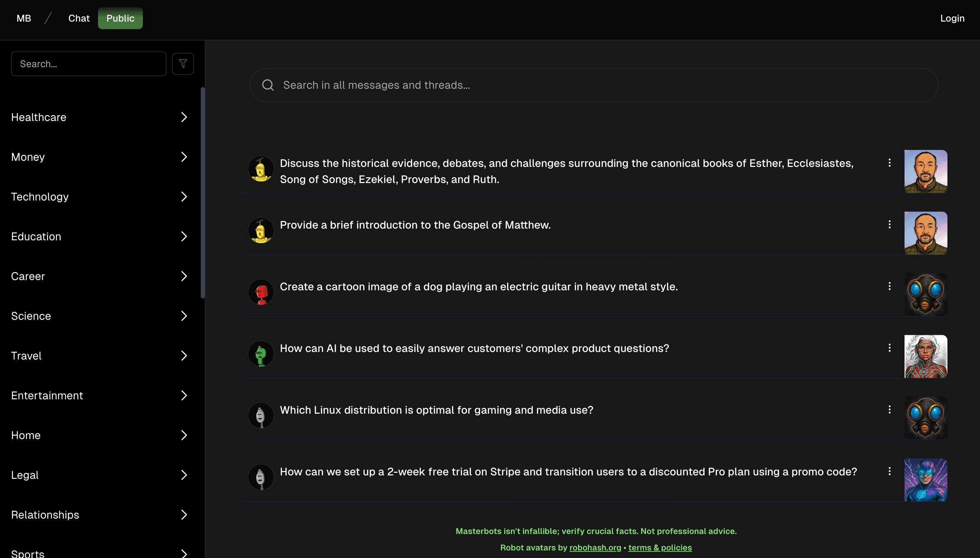Click the magnifier icon in main search
This screenshot has width=980, height=558.
pyautogui.click(x=268, y=85)
